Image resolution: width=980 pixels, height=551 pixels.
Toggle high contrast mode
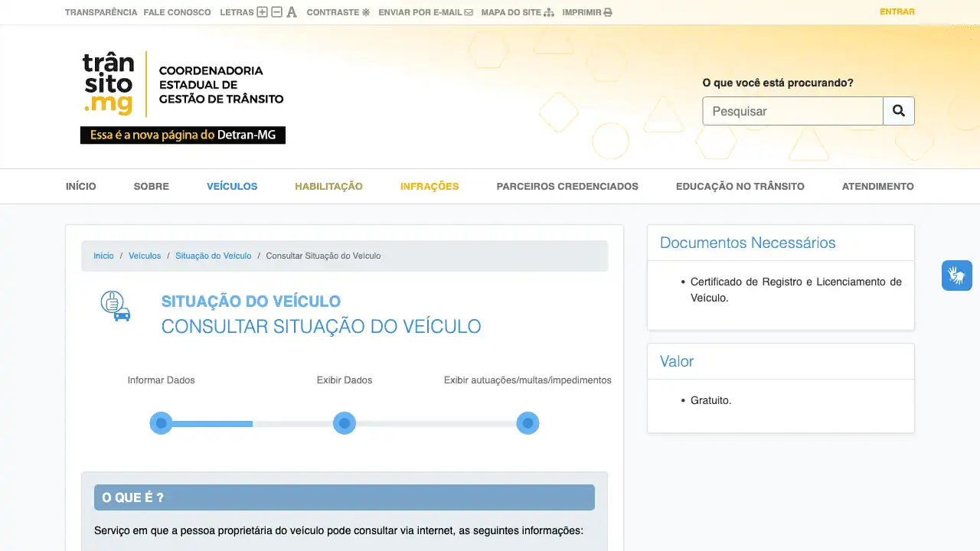coord(338,12)
